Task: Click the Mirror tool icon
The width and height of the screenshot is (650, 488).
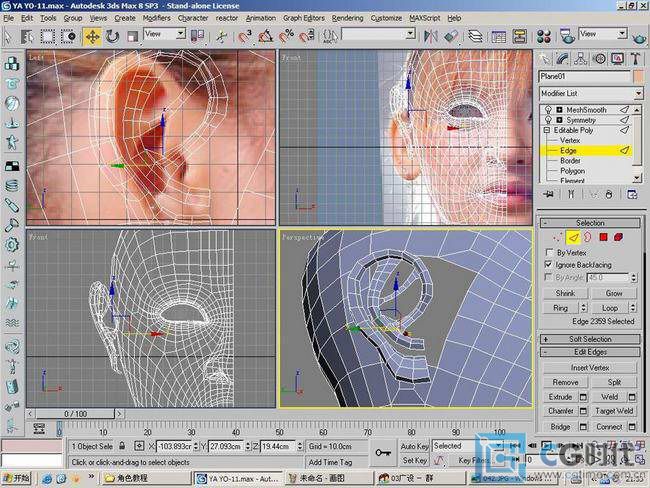Action: click(430, 36)
